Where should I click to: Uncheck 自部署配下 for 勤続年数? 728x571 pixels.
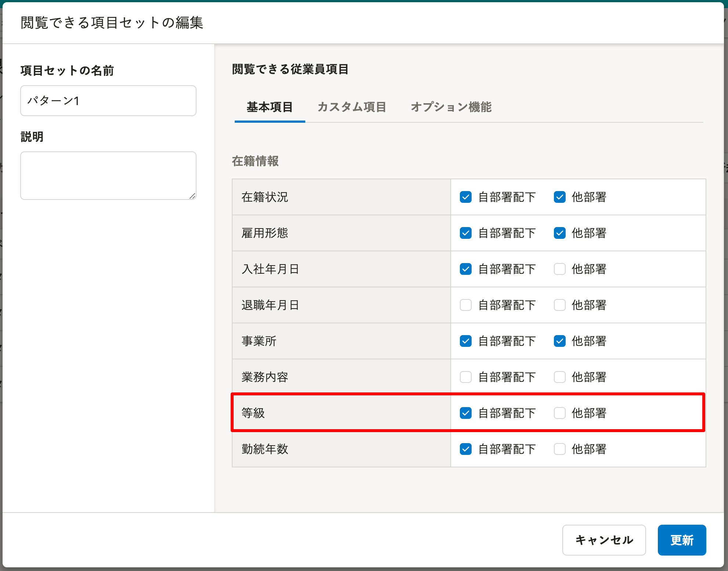pos(465,449)
